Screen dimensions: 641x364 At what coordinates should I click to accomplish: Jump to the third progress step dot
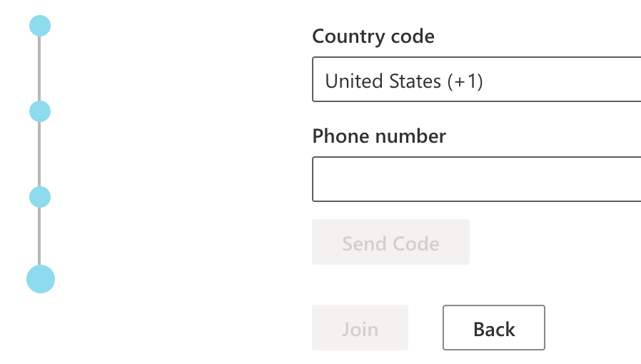pos(40,197)
